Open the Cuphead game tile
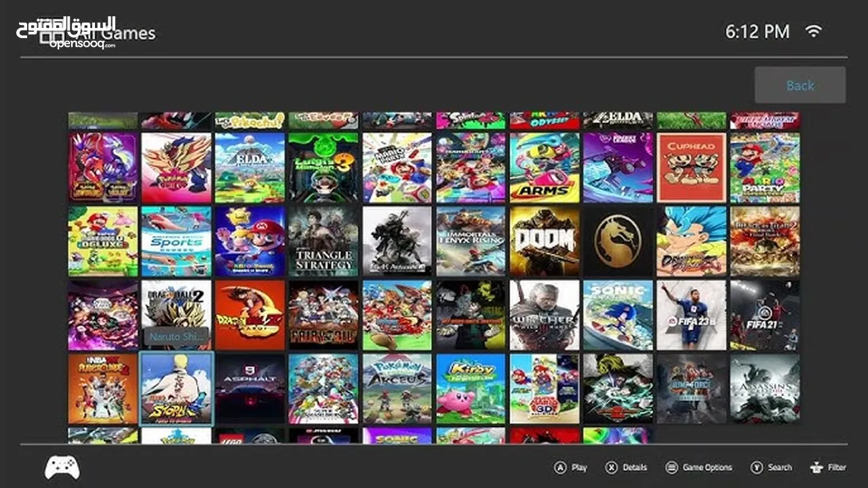 (691, 167)
